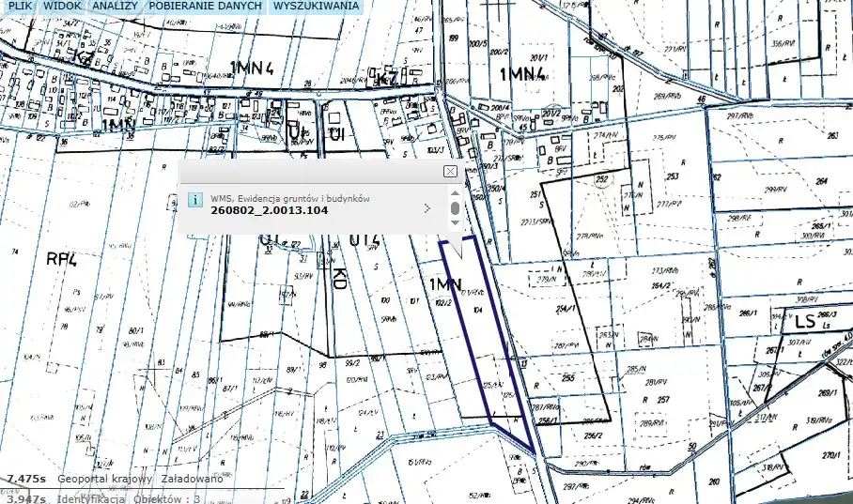Image resolution: width=853 pixels, height=504 pixels.
Task: Expand details with the popup chevron arrow
Action: pyautogui.click(x=428, y=207)
